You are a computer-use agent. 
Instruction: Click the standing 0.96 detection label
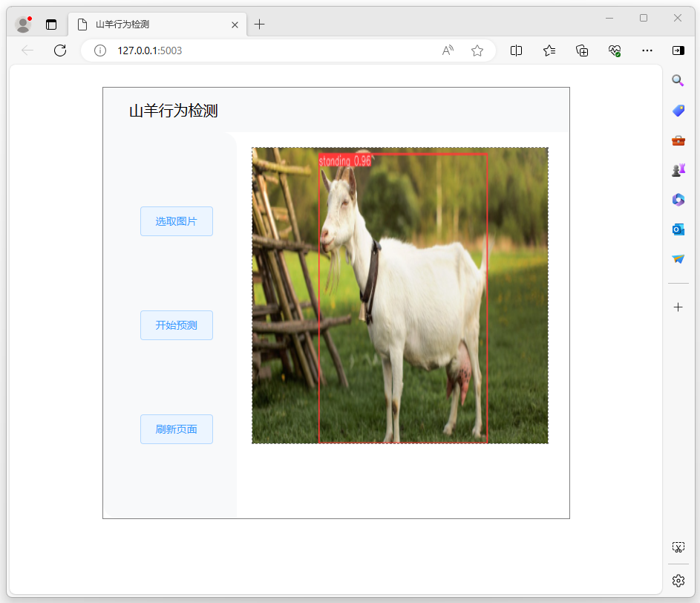pos(344,160)
